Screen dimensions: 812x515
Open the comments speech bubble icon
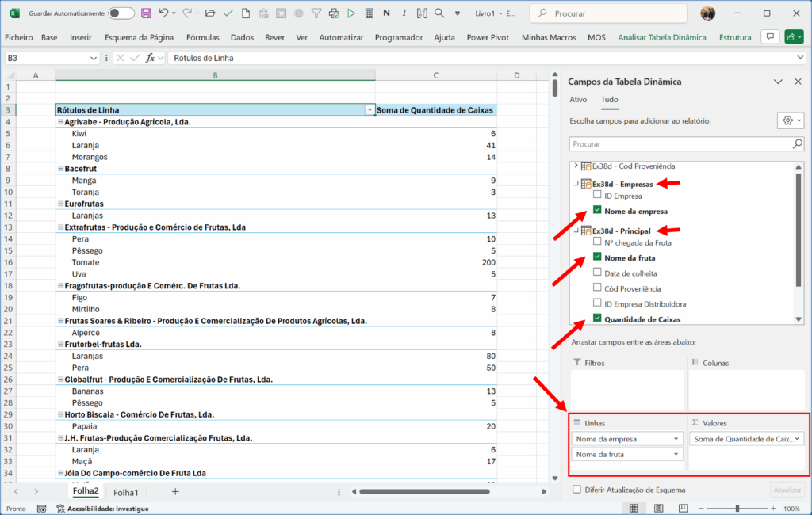click(768, 37)
